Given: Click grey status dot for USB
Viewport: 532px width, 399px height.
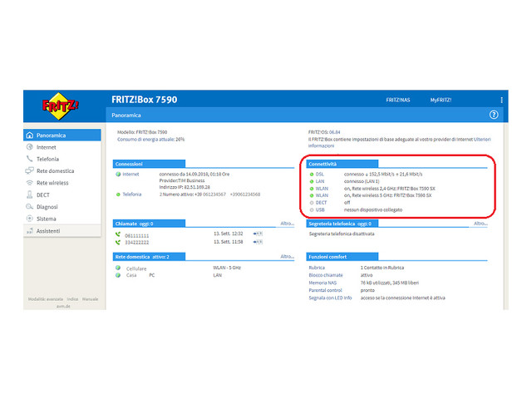Looking at the screenshot, I should [312, 209].
